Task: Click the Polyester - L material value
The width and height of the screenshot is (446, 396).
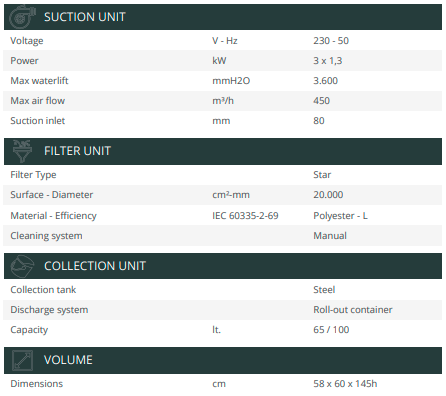Action: [340, 216]
